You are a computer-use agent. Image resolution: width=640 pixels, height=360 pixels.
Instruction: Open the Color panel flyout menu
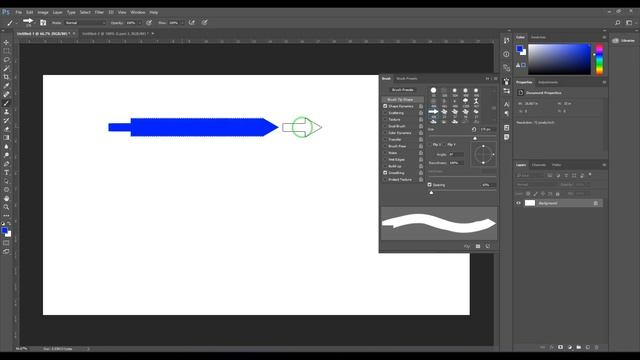[x=604, y=37]
